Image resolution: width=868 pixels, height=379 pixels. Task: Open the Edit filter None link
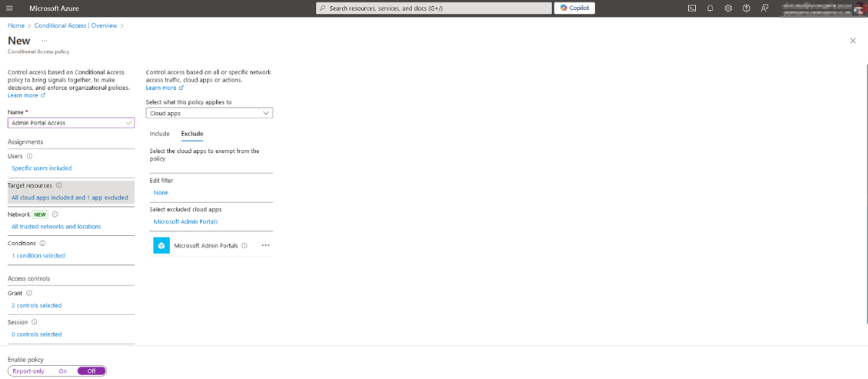pos(161,192)
